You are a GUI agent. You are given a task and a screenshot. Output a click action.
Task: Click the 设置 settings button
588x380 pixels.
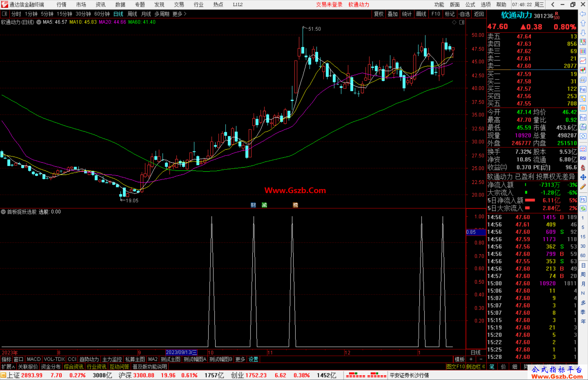(x=253, y=359)
